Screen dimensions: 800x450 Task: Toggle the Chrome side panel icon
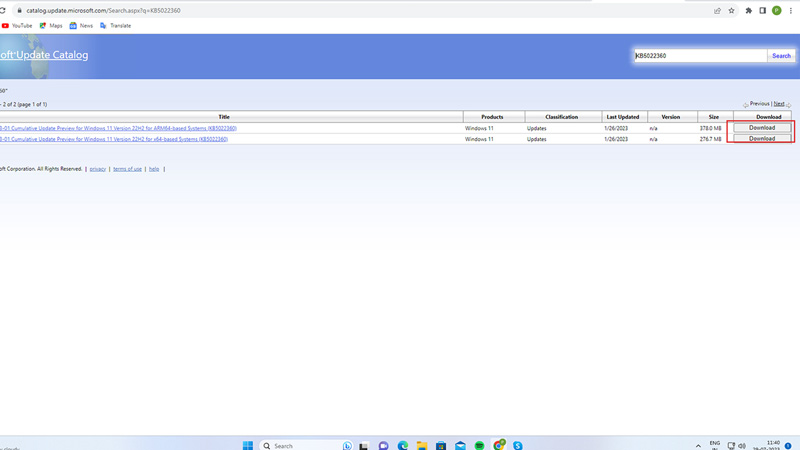[763, 10]
